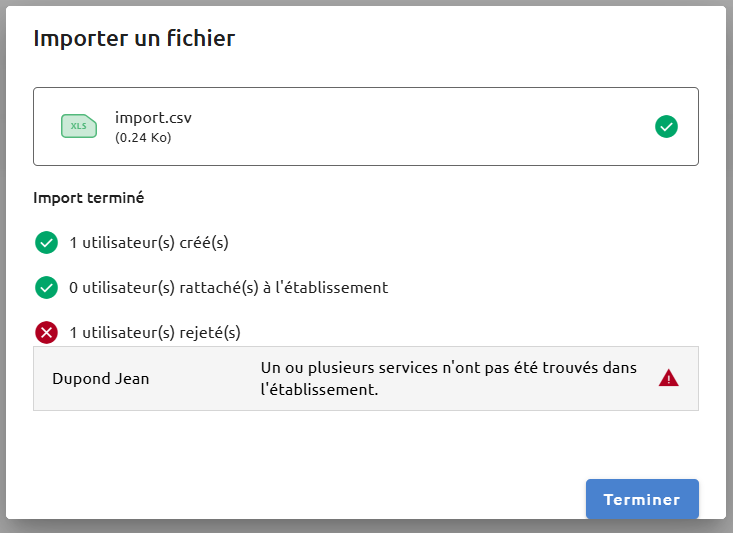Click the checkmark icon for attached users
This screenshot has width=733, height=533.
[46, 288]
